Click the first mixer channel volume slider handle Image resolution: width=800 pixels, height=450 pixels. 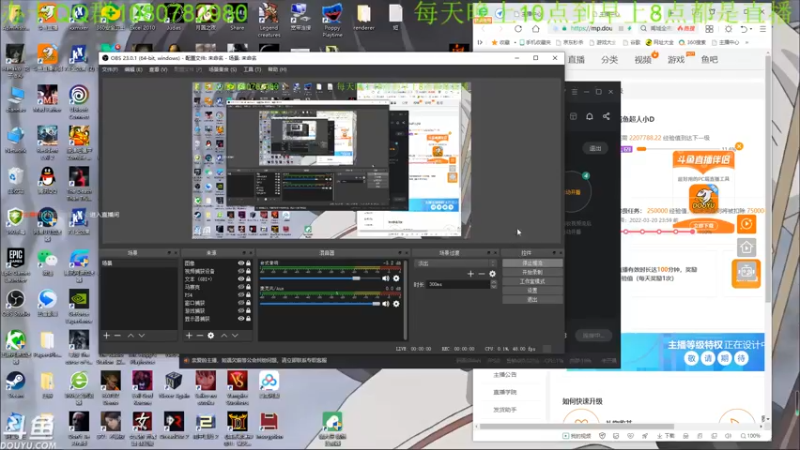pyautogui.click(x=356, y=279)
